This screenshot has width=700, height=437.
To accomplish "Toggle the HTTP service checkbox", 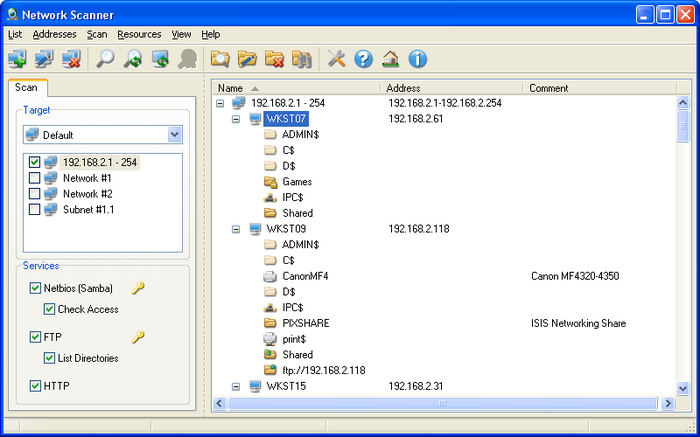I will pos(35,386).
